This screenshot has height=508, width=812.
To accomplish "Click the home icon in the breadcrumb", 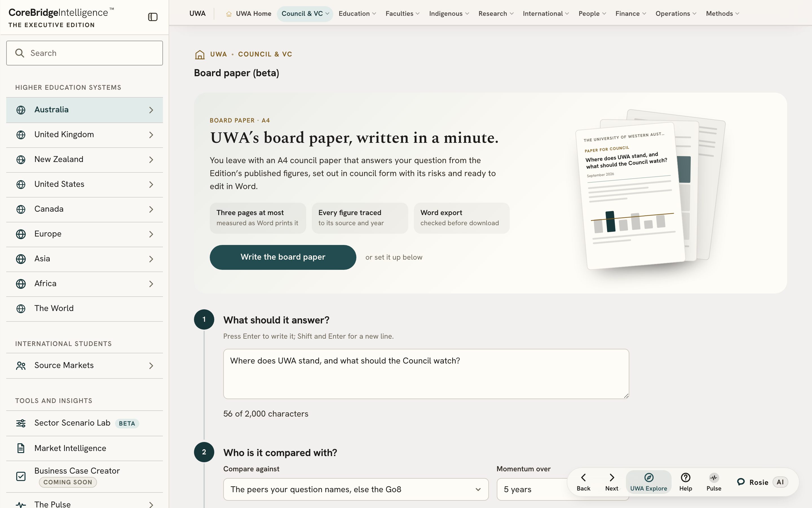I will pyautogui.click(x=200, y=54).
